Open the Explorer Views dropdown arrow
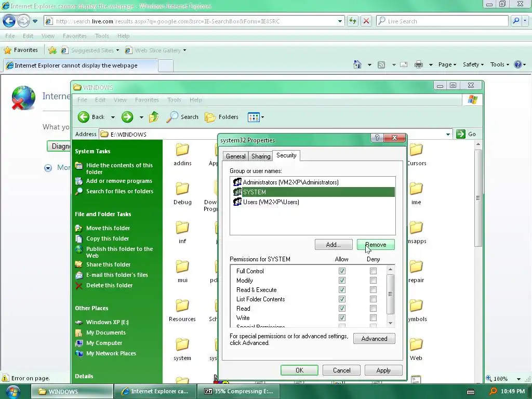Image resolution: width=532 pixels, height=399 pixels. pyautogui.click(x=262, y=117)
